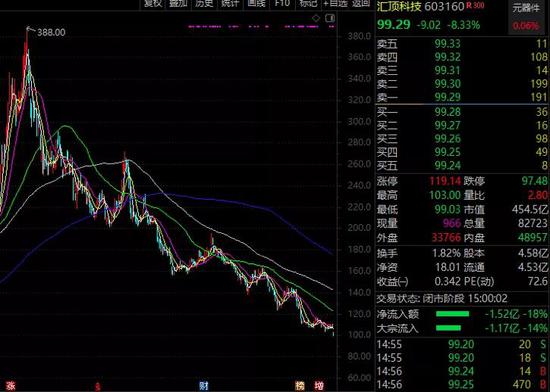Select the 卖五 row at 99.33

tap(462, 44)
